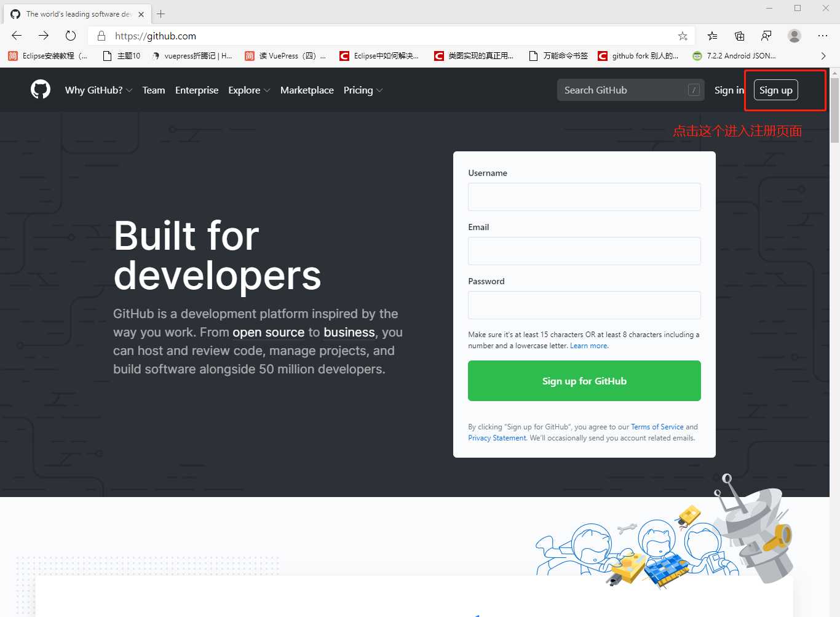
Task: Click the browser address bar URL
Action: pyautogui.click(x=156, y=36)
